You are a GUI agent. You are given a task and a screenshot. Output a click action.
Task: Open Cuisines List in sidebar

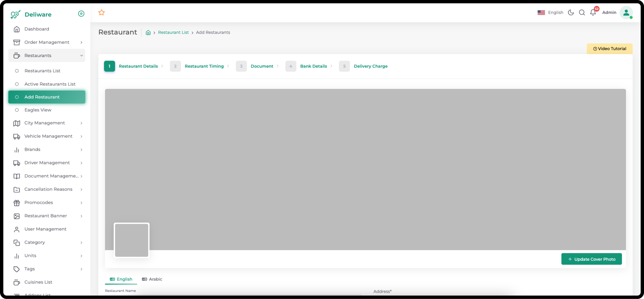[x=47, y=282]
